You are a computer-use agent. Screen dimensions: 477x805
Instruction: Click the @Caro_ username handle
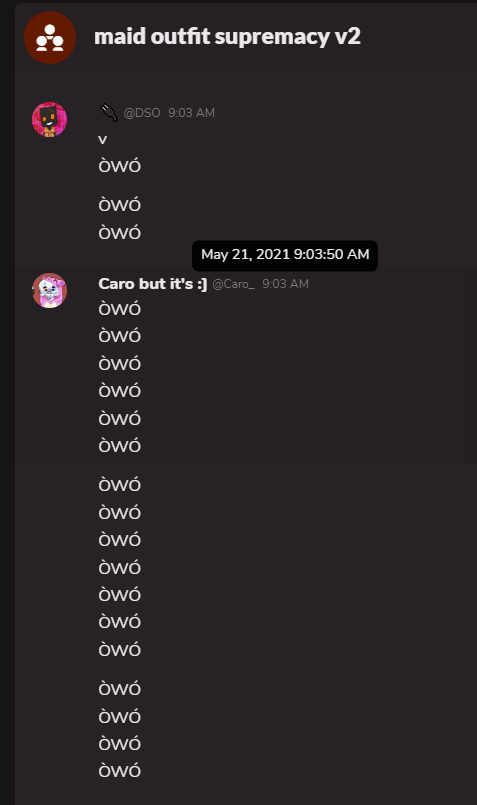point(233,284)
